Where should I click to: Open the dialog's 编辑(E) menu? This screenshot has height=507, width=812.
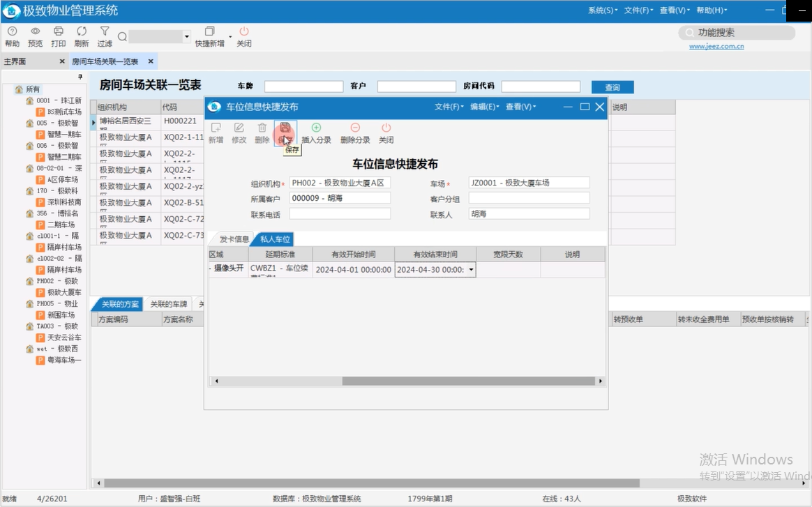click(x=484, y=107)
